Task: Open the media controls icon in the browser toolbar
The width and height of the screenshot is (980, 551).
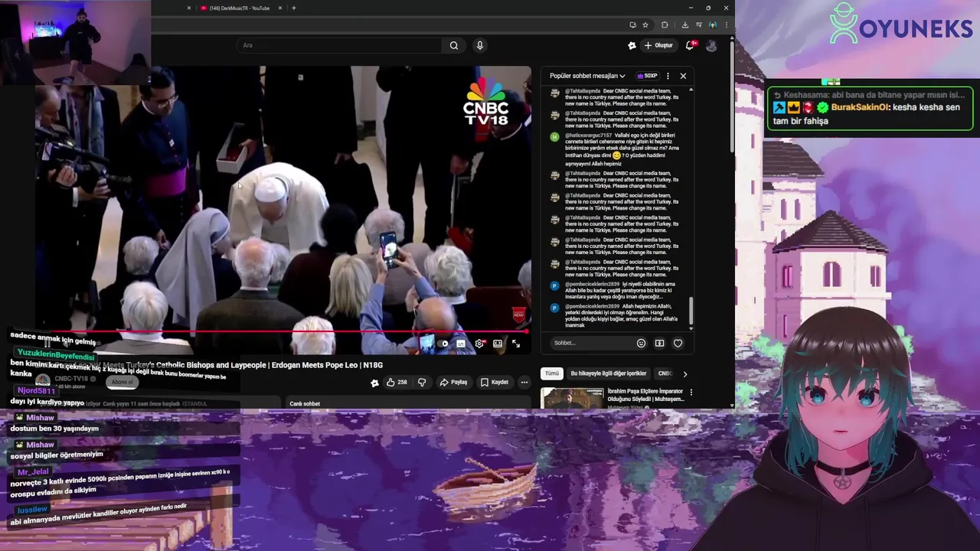Action: pyautogui.click(x=698, y=24)
